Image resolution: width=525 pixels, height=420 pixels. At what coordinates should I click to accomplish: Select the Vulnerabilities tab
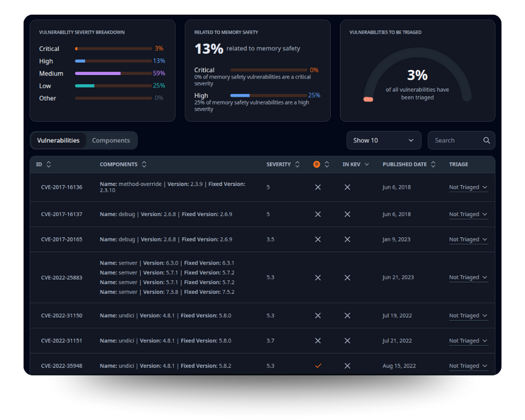(x=58, y=140)
